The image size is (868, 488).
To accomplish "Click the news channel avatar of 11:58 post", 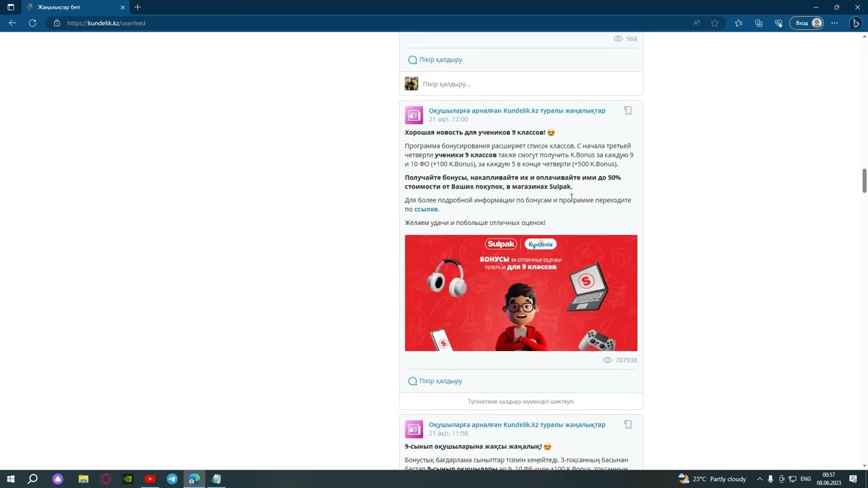I will click(414, 429).
